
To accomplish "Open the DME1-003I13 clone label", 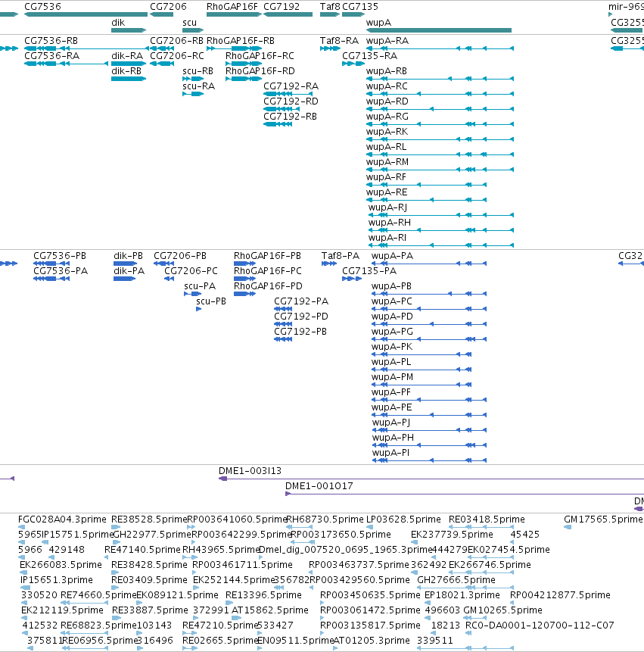I will (250, 471).
